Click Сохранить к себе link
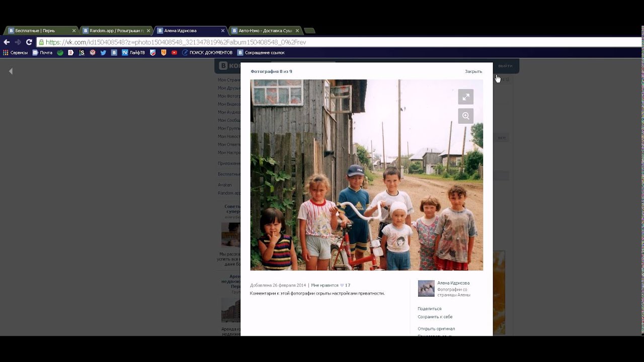 [x=435, y=317]
